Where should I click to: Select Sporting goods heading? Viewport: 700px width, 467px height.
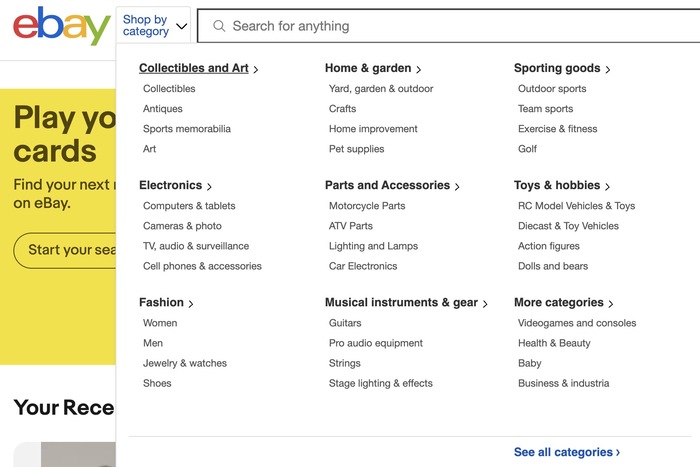click(x=557, y=69)
